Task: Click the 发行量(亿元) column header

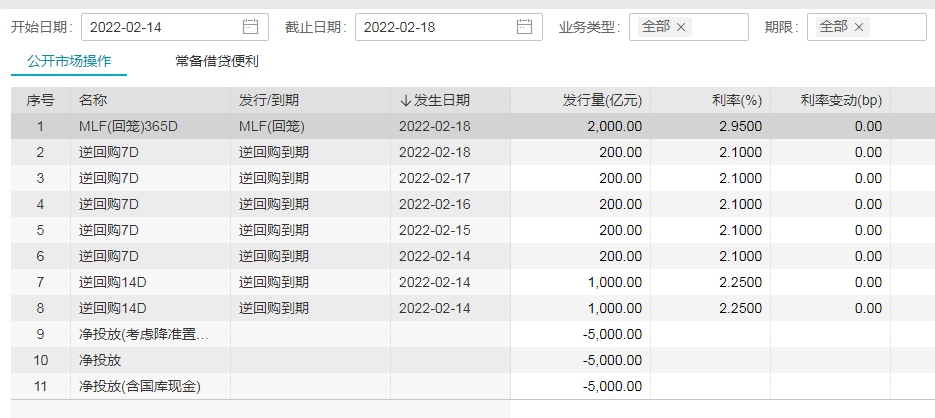Action: click(602, 100)
